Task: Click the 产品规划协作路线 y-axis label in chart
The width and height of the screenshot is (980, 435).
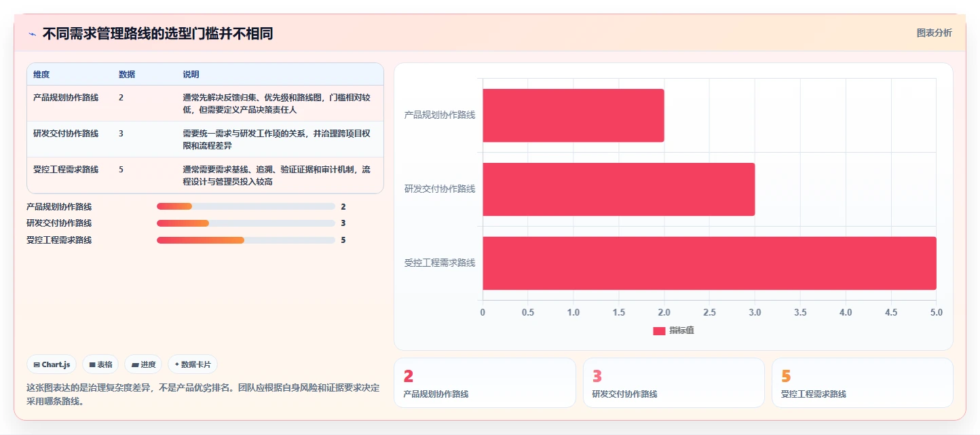Action: [x=440, y=115]
